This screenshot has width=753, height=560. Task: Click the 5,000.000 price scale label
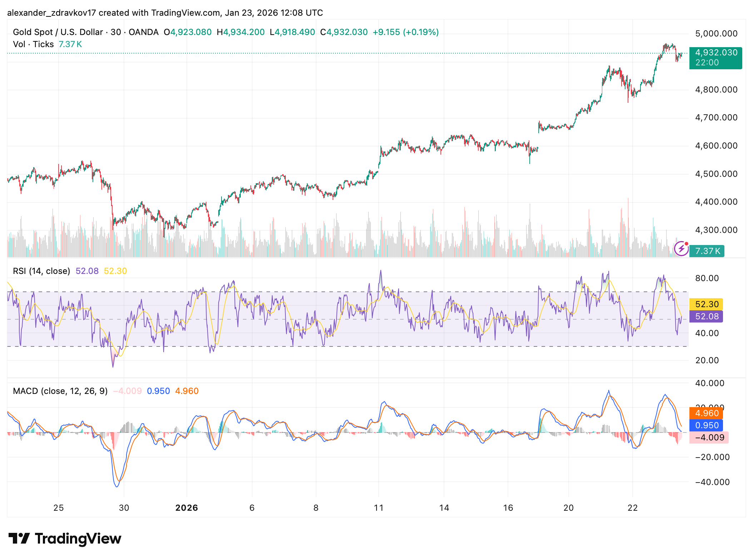coord(716,34)
